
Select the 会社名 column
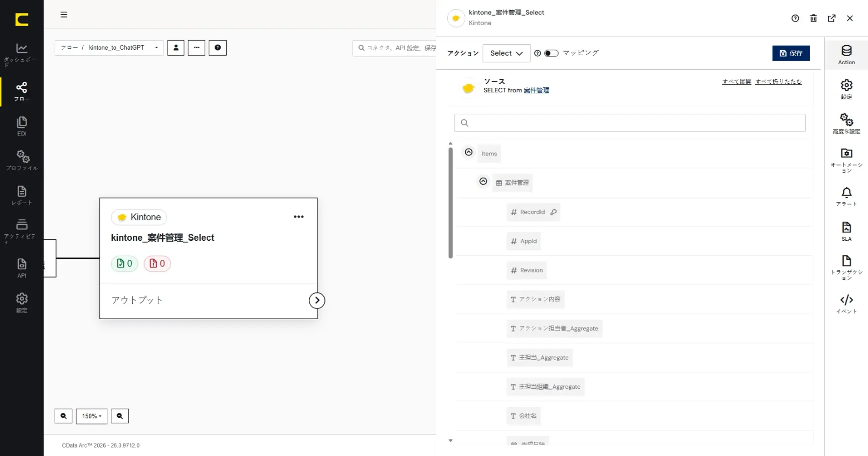point(524,416)
